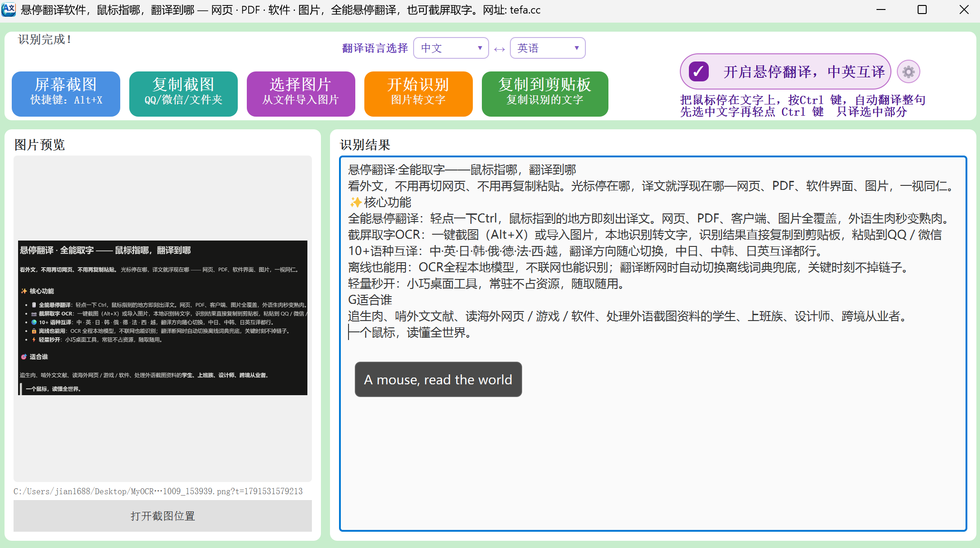Click the 复制截图 copy screenshot button
This screenshot has width=980, height=548.
point(184,94)
